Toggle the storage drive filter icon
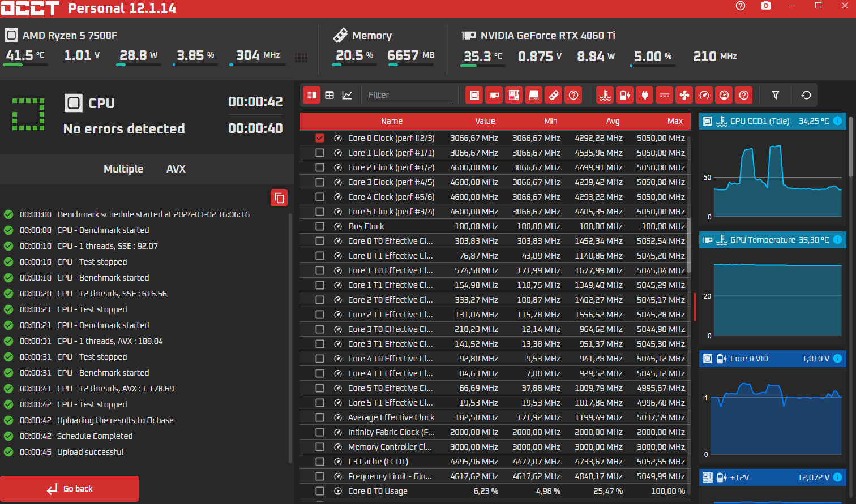The height and width of the screenshot is (504, 856). (x=534, y=95)
